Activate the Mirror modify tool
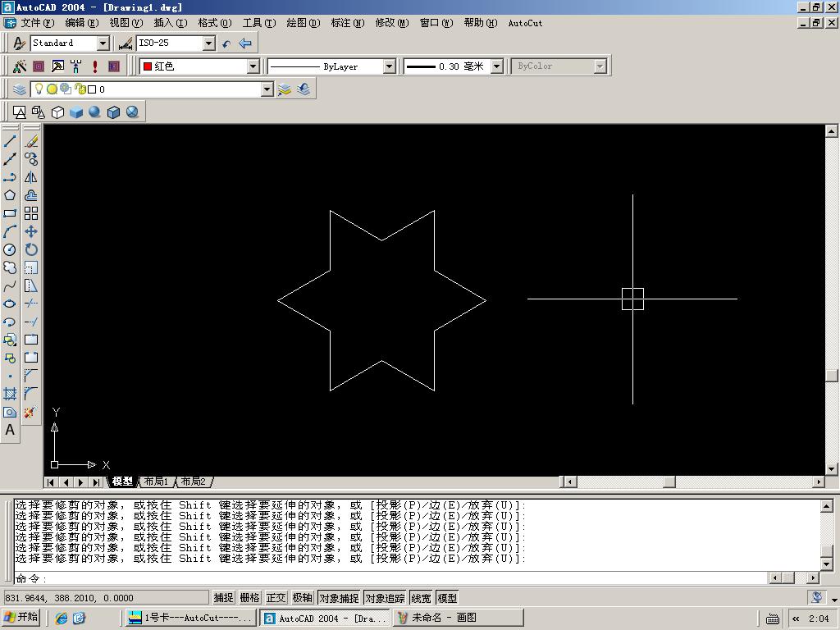This screenshot has width=840, height=630. [31, 177]
